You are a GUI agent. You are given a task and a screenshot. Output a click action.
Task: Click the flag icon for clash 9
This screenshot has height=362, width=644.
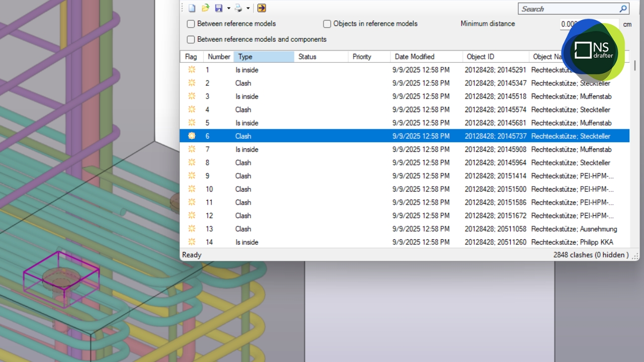pos(191,176)
